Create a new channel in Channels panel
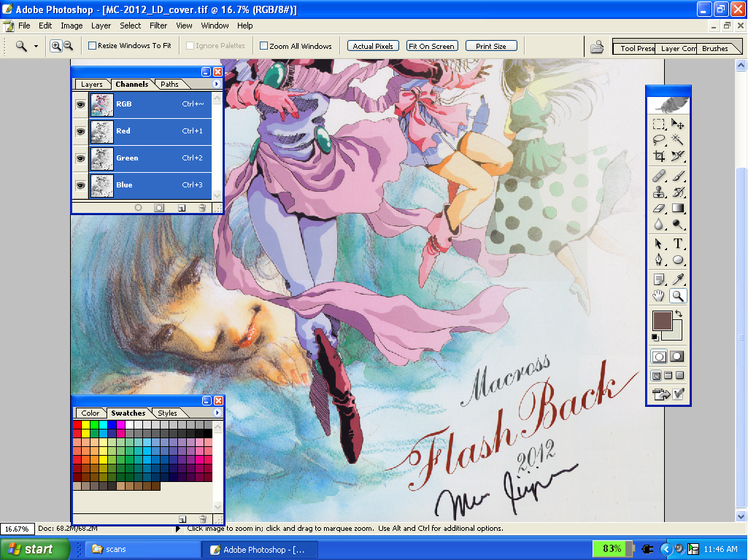The image size is (748, 560). point(181,208)
